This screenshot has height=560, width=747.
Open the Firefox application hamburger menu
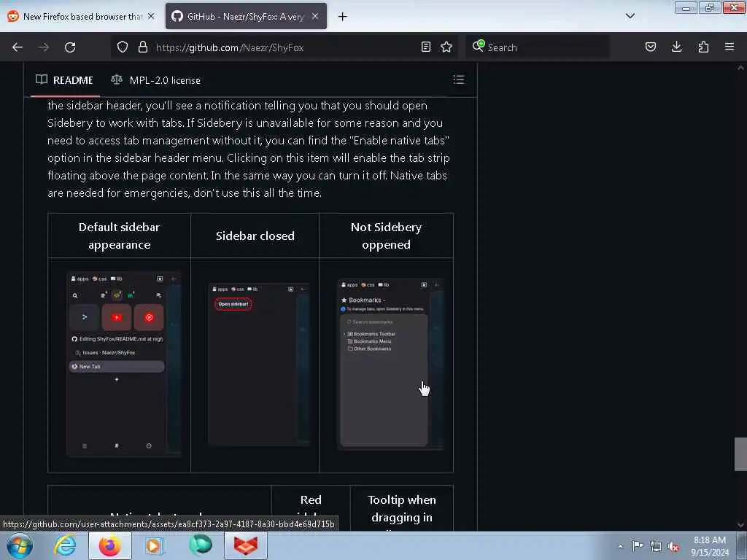point(729,47)
